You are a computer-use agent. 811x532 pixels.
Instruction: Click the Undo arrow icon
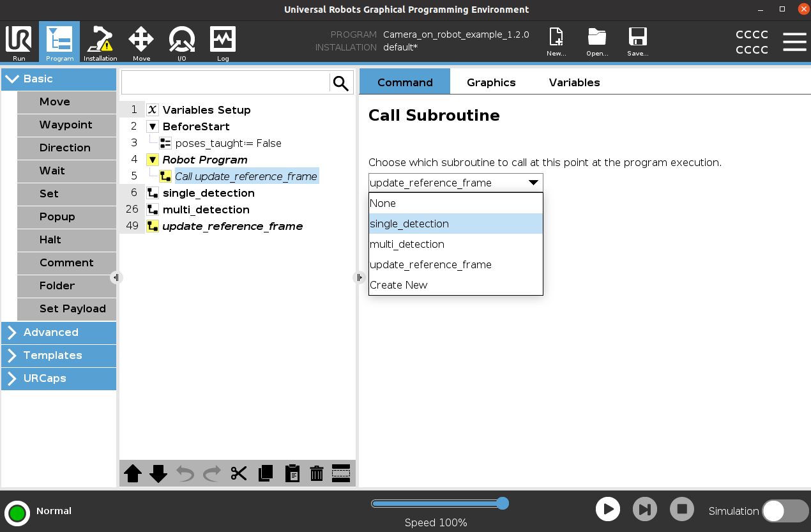pos(185,474)
